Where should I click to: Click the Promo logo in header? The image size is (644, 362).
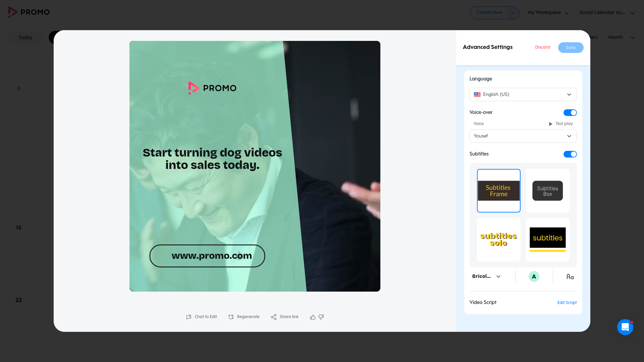coord(29,12)
